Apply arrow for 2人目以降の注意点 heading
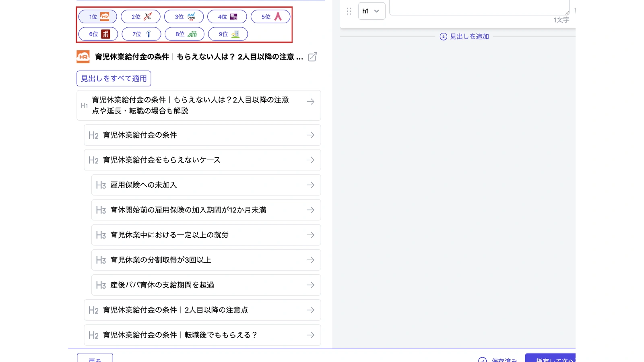 click(310, 310)
